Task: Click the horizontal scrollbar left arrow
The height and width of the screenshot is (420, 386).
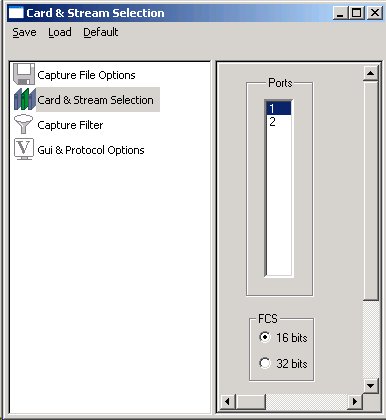Action: [x=227, y=401]
